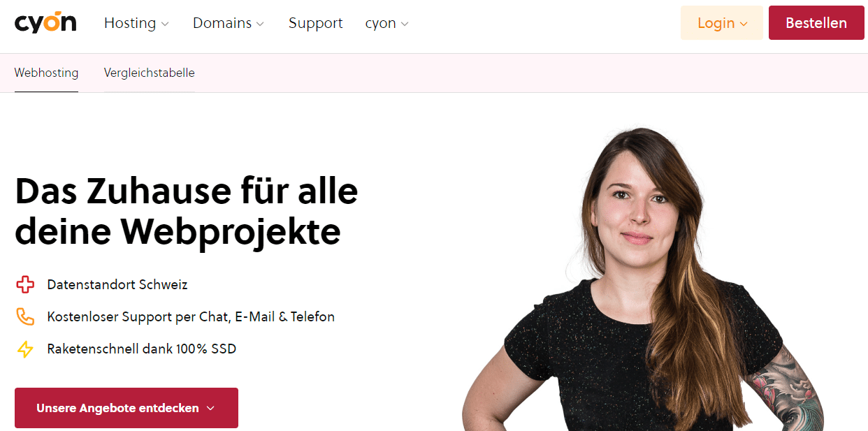Select the Webhosting tab
The height and width of the screenshot is (431, 868).
tap(46, 73)
